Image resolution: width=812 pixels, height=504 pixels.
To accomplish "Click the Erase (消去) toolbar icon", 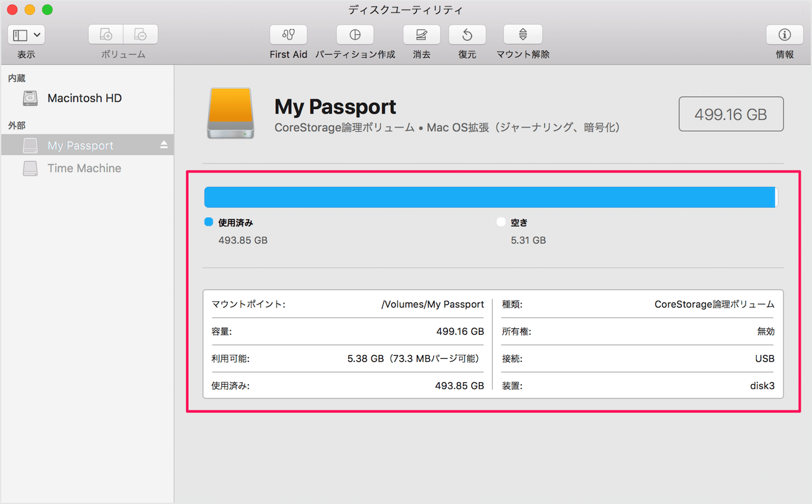I will pos(421,35).
